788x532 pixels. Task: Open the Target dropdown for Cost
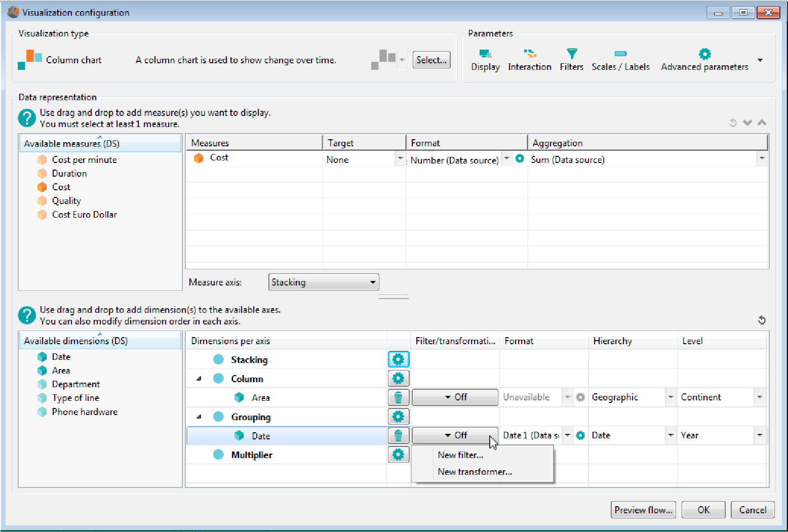tap(400, 159)
